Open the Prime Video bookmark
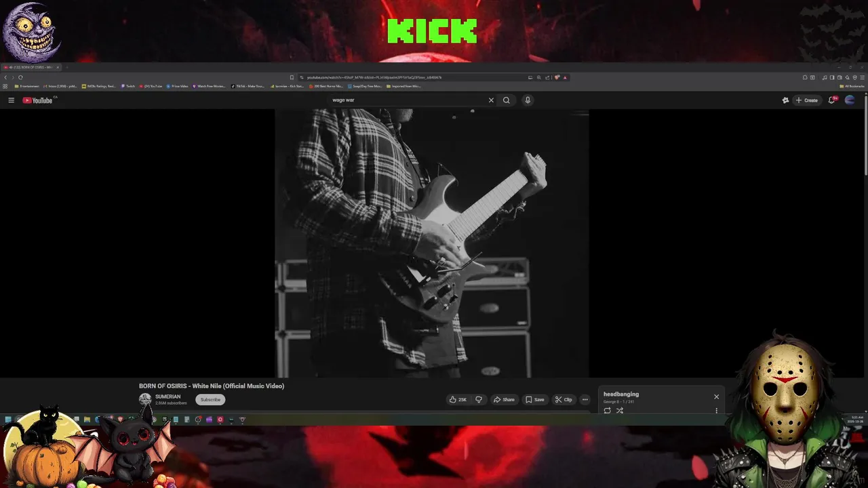Screen dimensions: 868x488 pos(178,86)
